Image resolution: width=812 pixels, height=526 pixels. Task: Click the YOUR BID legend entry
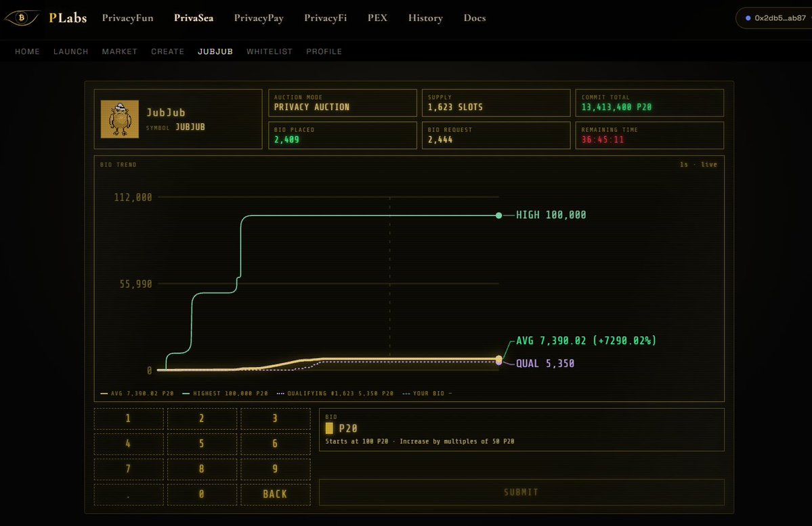coord(427,393)
